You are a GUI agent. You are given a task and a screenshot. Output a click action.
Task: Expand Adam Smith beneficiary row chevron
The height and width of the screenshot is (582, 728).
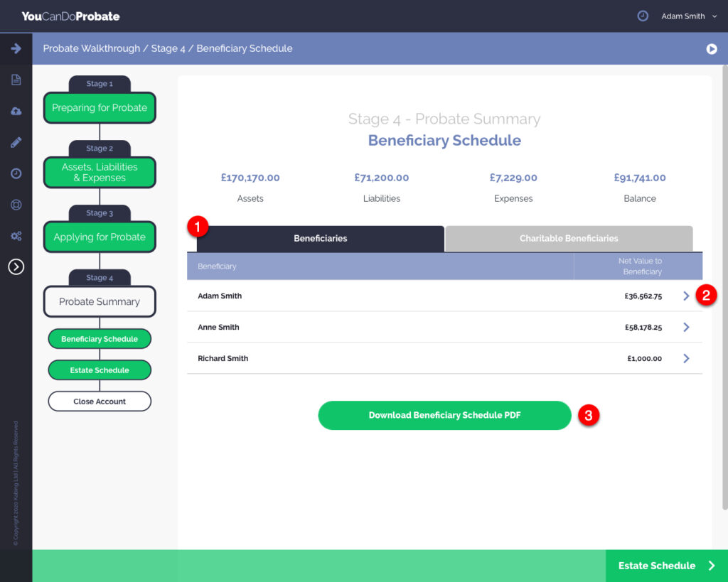pos(686,296)
